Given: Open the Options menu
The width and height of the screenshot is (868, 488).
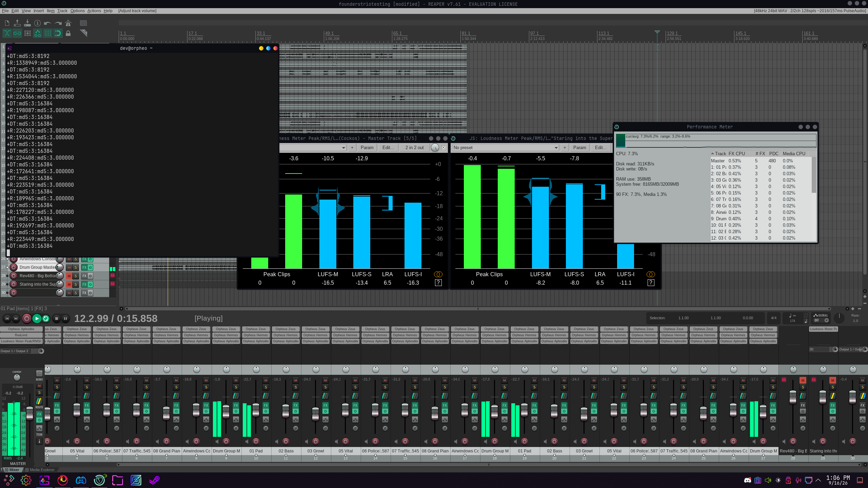Looking at the screenshot, I should [77, 11].
